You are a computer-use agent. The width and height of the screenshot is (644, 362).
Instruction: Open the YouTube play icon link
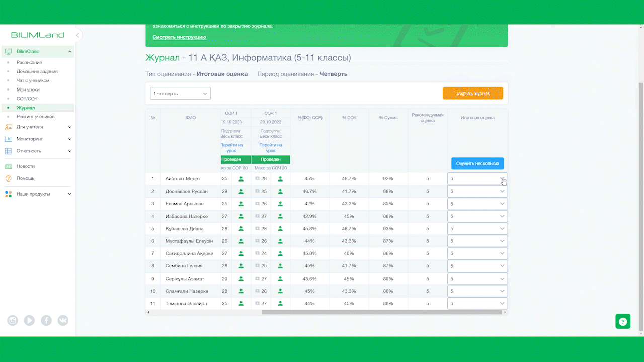tap(29, 320)
